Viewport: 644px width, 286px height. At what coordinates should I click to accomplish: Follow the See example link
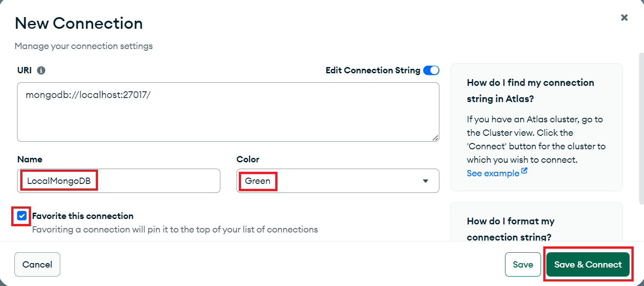tap(493, 173)
